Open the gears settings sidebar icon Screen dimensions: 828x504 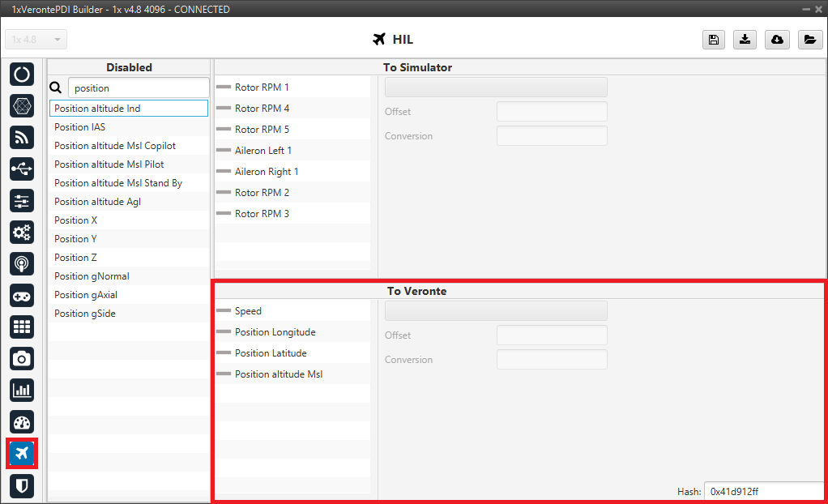tap(22, 233)
